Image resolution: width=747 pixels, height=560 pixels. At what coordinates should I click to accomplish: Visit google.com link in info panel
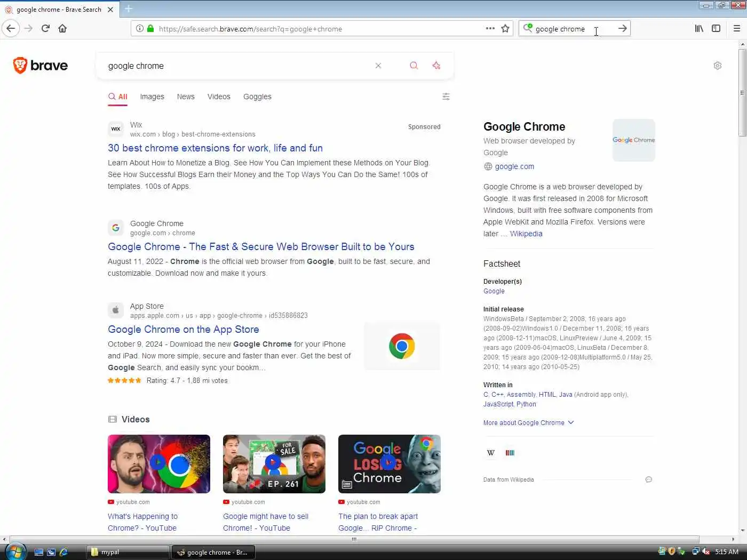tap(514, 166)
